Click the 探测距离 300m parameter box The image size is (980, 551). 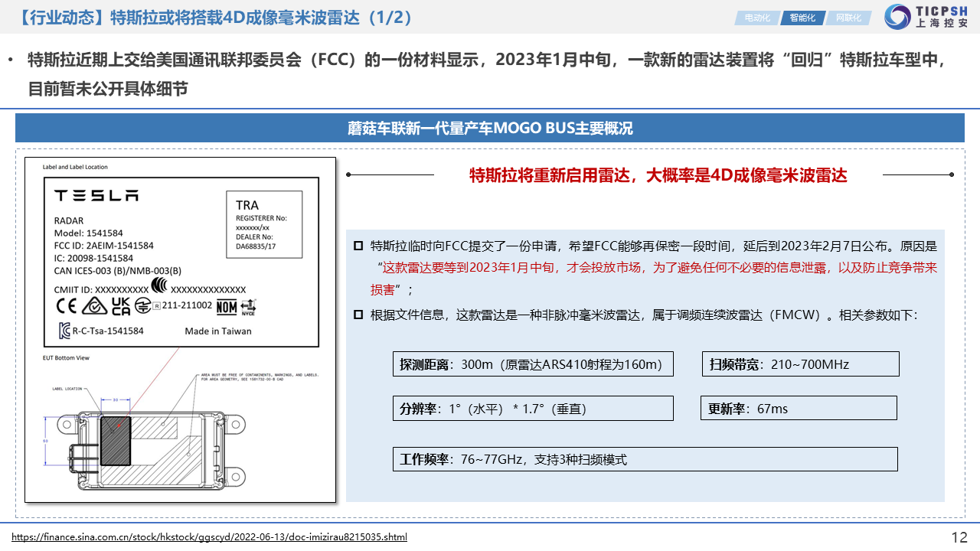click(533, 364)
